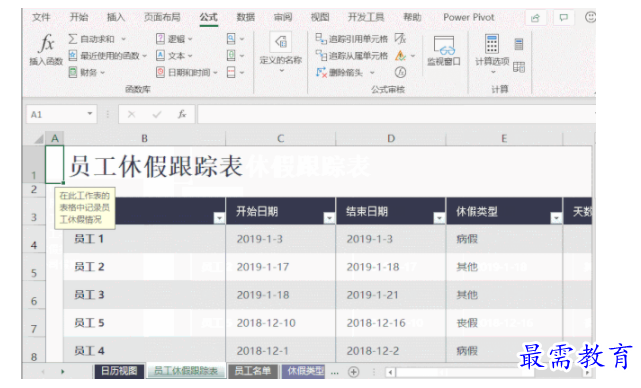Select cell 员工 1
Viewport: 641px width, 388px height.
click(144, 239)
